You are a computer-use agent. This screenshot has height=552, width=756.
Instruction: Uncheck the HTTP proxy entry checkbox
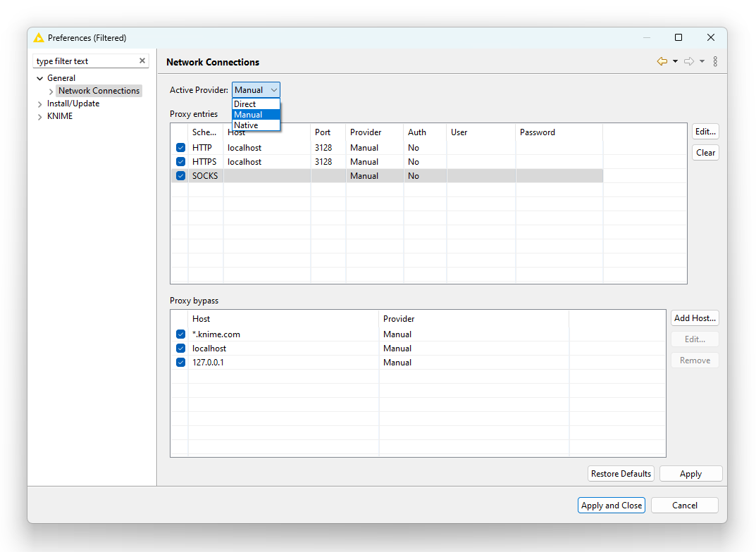(x=181, y=147)
